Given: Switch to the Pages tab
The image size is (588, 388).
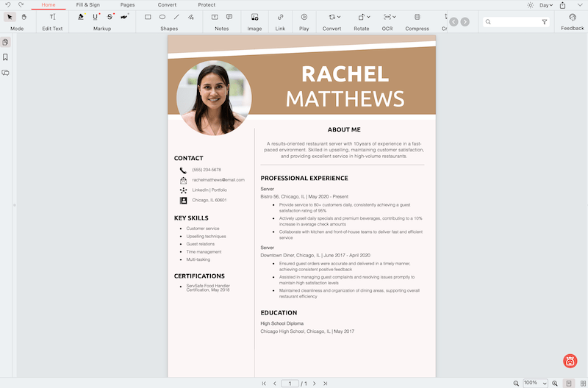Looking at the screenshot, I should coord(127,5).
